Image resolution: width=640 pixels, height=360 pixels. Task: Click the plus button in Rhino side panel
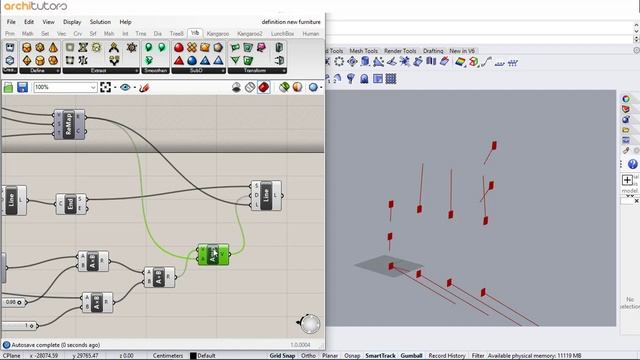tap(627, 180)
